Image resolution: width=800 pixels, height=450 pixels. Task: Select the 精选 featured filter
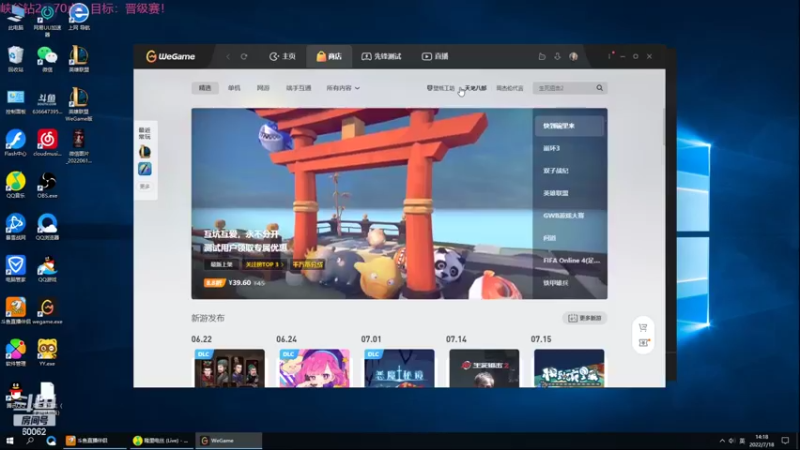[205, 88]
